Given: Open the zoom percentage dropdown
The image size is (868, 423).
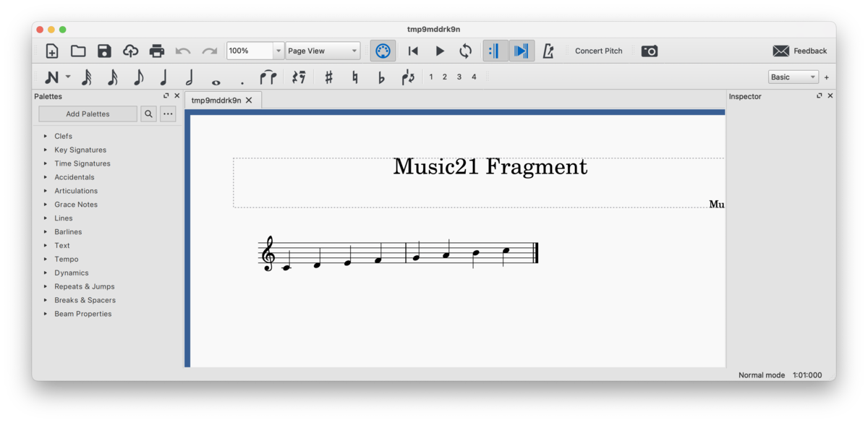Looking at the screenshot, I should pyautogui.click(x=278, y=51).
